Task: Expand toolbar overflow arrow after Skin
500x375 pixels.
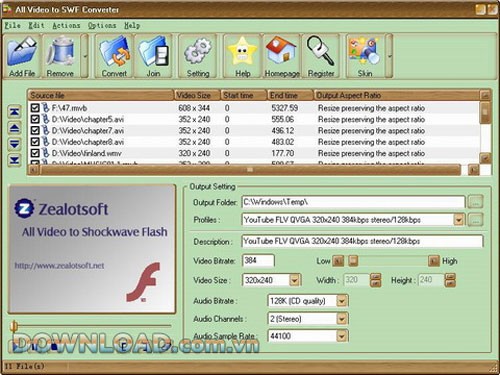Action: 389,56
